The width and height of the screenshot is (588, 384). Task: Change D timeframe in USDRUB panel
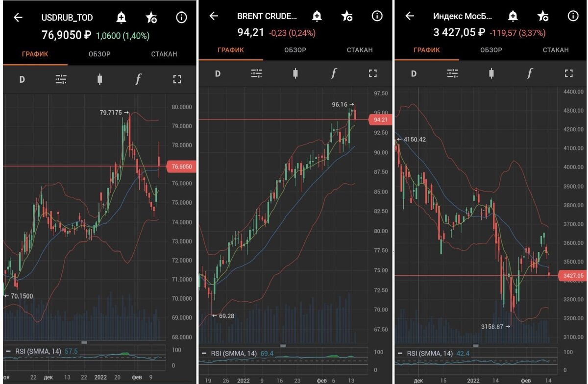pos(22,79)
